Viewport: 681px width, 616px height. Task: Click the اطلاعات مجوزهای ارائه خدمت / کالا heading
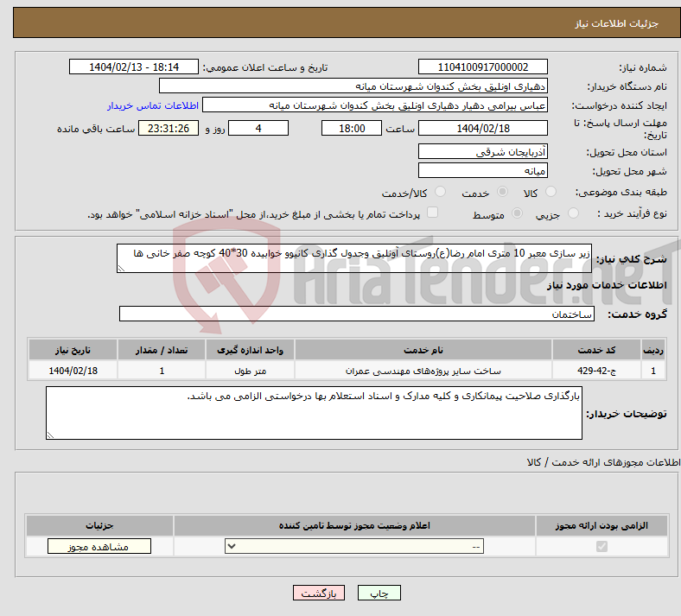click(x=604, y=462)
